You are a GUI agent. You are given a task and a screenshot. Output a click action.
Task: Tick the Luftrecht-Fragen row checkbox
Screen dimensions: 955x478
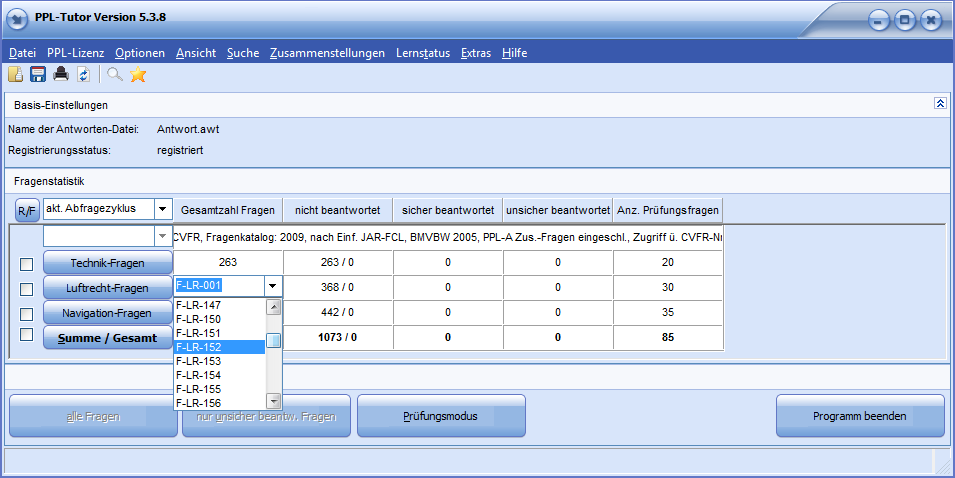click(26, 289)
